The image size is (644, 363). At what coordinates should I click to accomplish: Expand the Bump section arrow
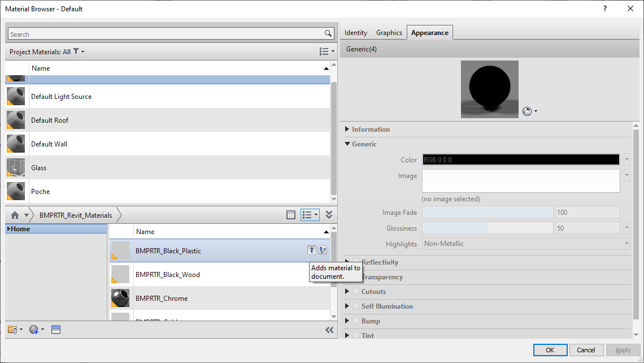point(347,321)
